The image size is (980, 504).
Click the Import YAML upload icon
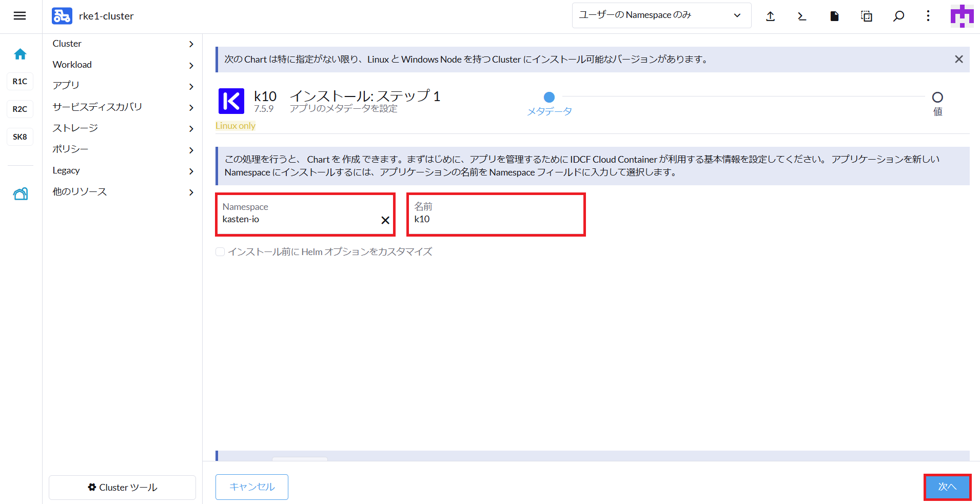770,16
